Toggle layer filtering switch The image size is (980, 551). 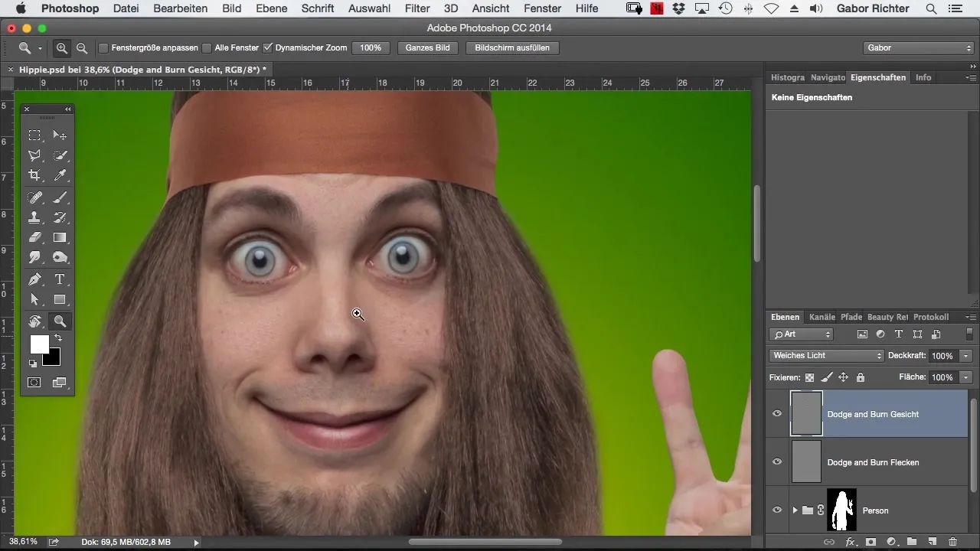[x=969, y=334]
